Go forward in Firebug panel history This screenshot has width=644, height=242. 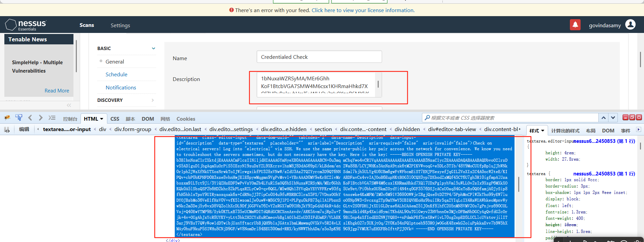[41, 118]
